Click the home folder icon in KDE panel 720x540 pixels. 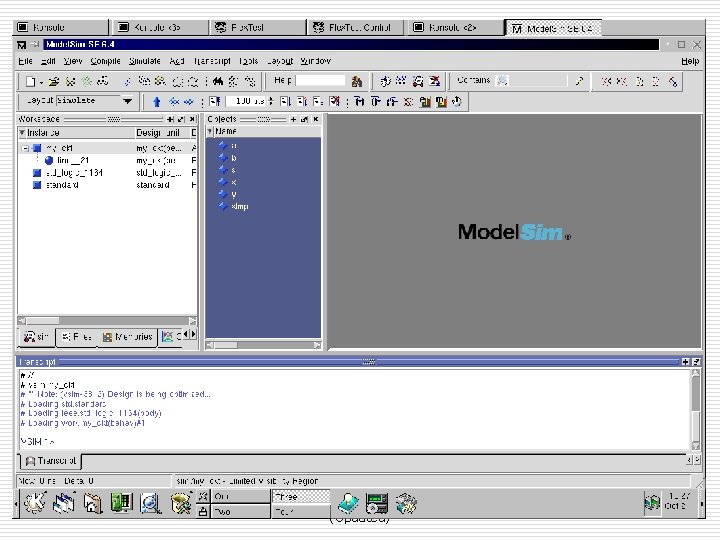(93, 503)
